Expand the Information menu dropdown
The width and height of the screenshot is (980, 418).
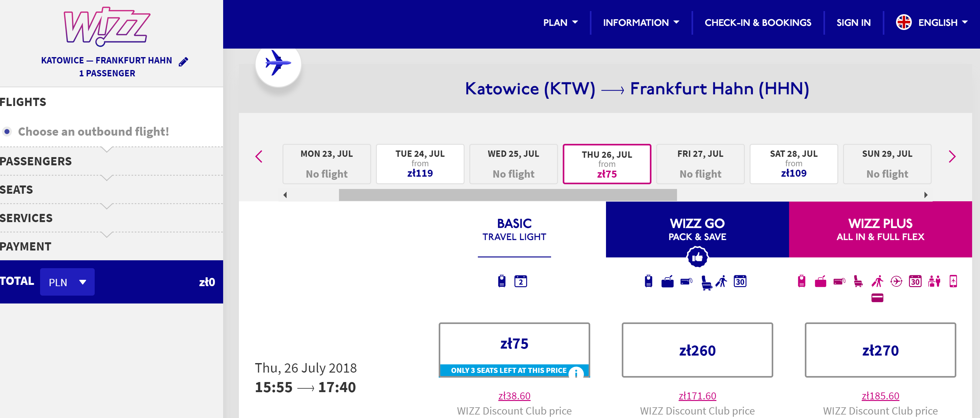[x=641, y=22]
